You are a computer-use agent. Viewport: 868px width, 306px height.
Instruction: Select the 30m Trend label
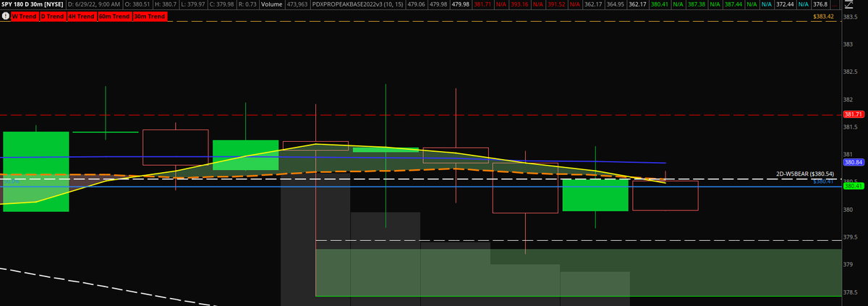(x=150, y=16)
